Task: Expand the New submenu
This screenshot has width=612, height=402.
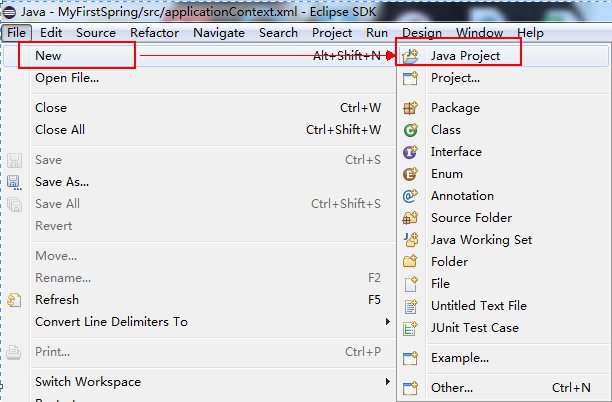Action: tap(199, 56)
